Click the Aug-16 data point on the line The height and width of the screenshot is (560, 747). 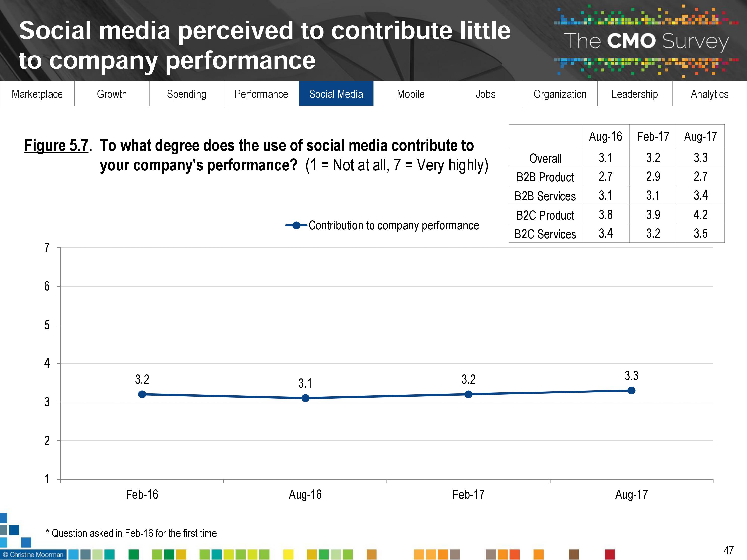pos(305,398)
